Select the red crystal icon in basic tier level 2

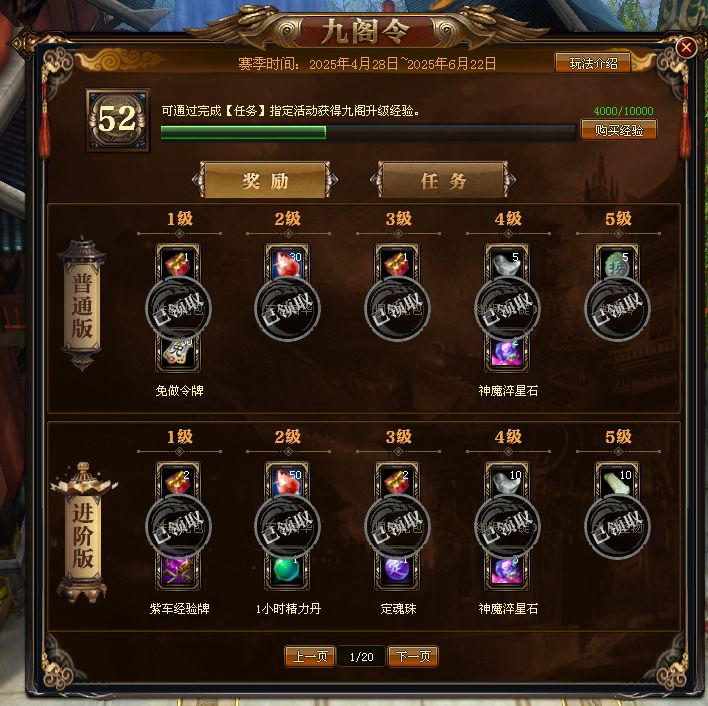point(288,263)
